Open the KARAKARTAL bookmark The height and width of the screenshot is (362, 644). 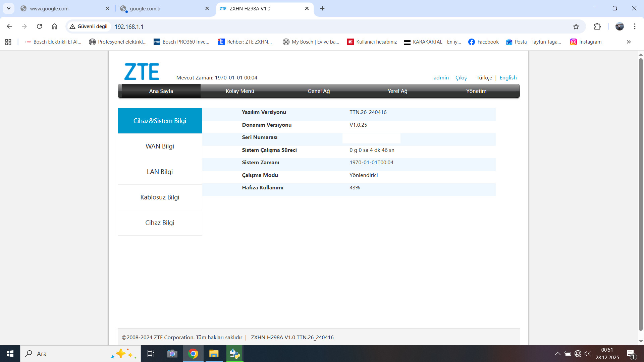pos(433,42)
